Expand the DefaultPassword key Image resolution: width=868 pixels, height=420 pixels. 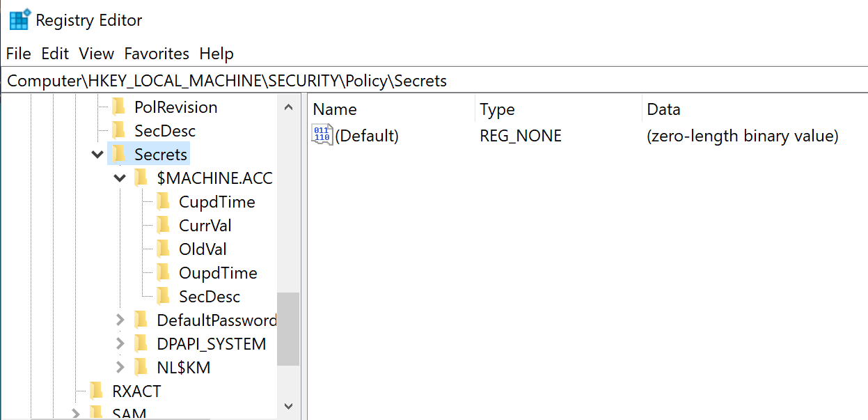[x=120, y=319]
